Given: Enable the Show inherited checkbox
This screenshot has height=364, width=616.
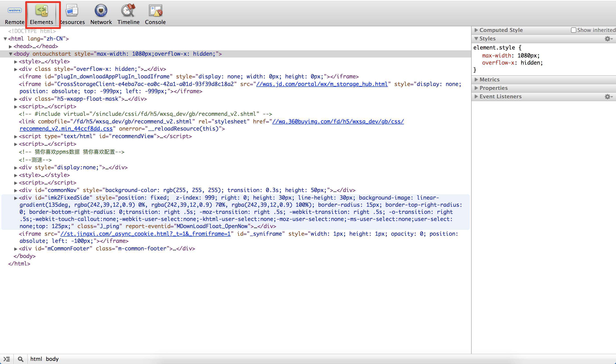Looking at the screenshot, I should [574, 30].
